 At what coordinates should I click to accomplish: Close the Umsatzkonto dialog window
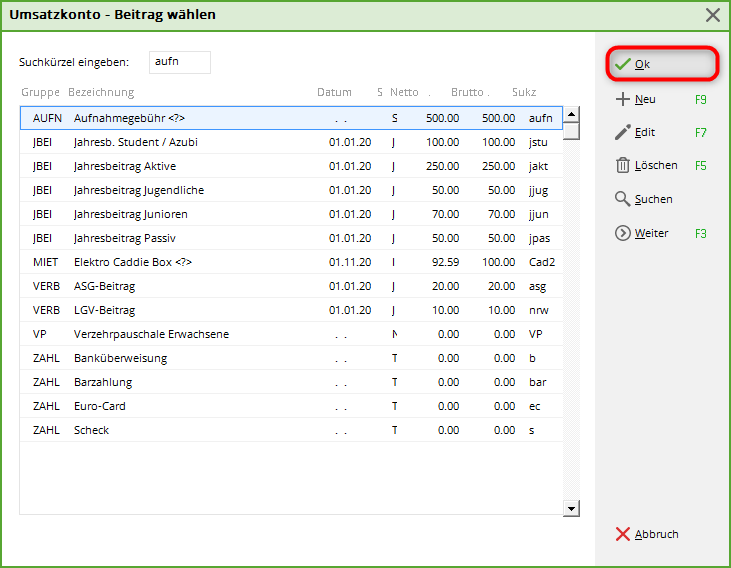pyautogui.click(x=712, y=15)
